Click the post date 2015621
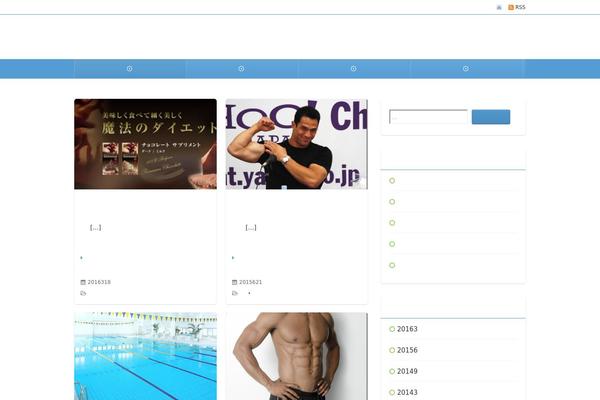Viewport: 600px width, 400px height. [x=251, y=282]
